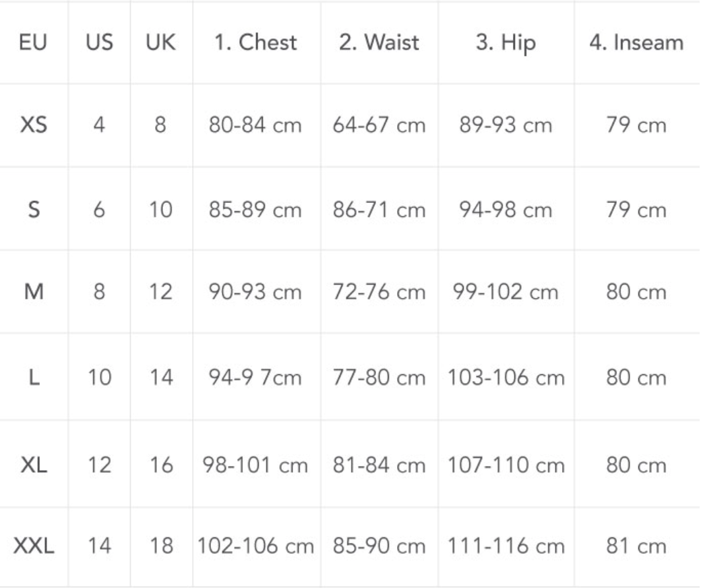701x588 pixels.
Task: Select the 107-110 cm hip cell
Action: [x=505, y=466]
